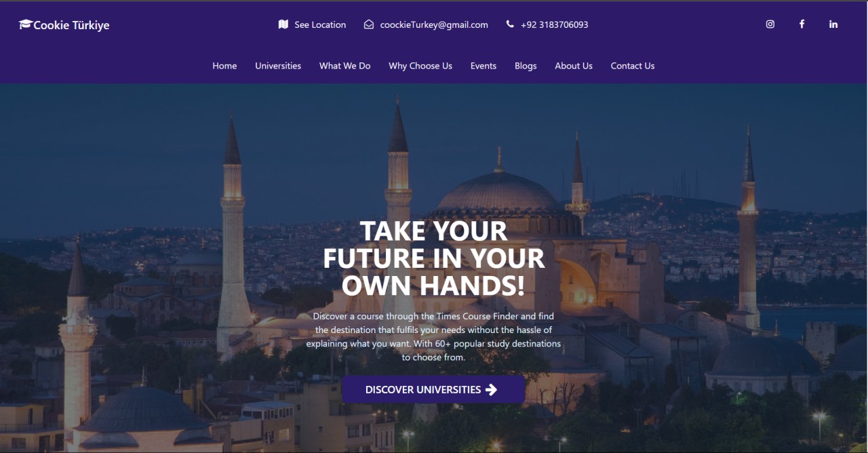Click the +92 3183706093 phone number
This screenshot has width=868, height=453.
[x=555, y=24]
